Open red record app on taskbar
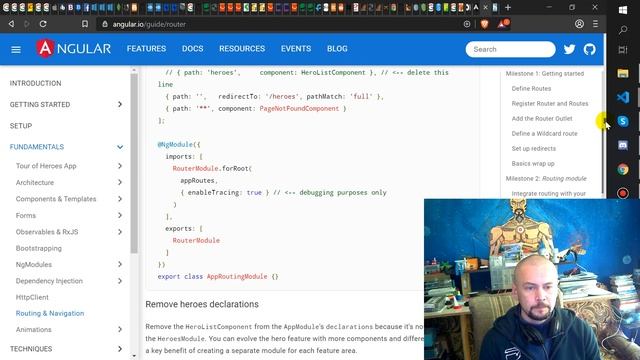Viewport: 640px width, 360px height. [x=623, y=193]
